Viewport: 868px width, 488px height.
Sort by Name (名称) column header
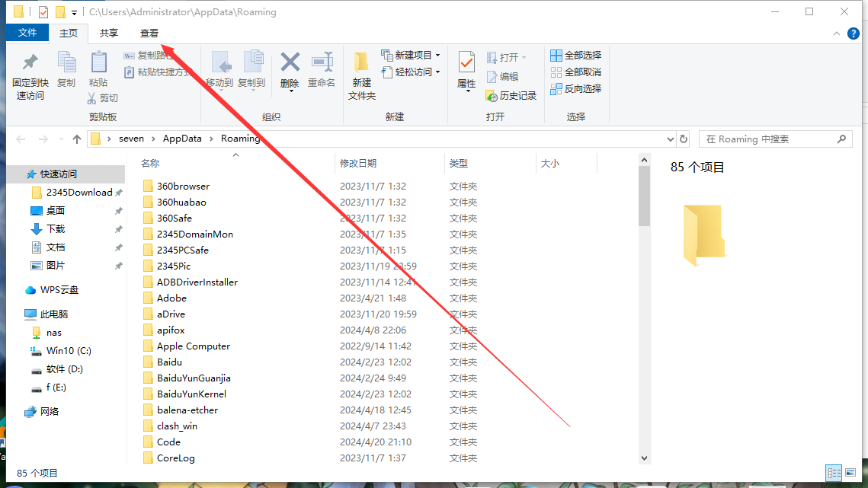pos(150,163)
